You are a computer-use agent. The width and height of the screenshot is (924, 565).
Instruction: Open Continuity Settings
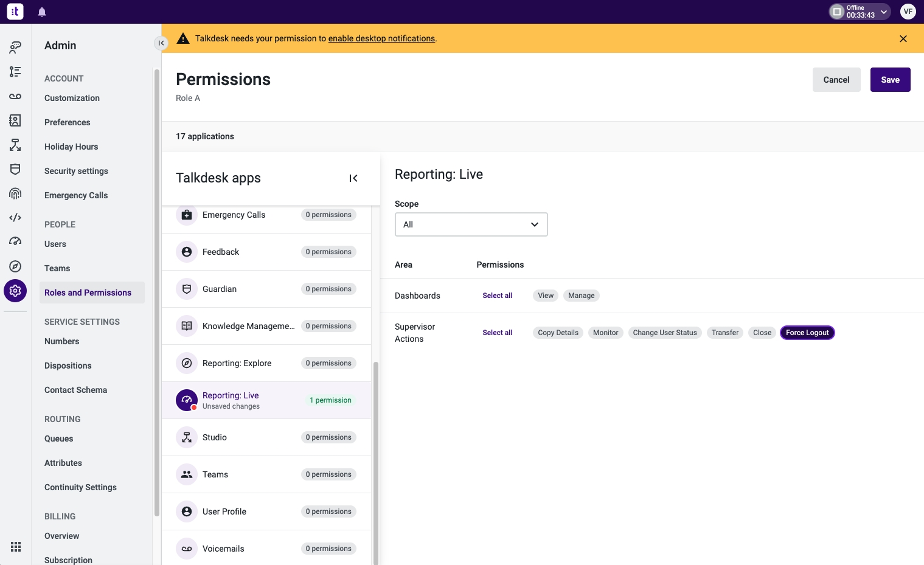(x=80, y=487)
